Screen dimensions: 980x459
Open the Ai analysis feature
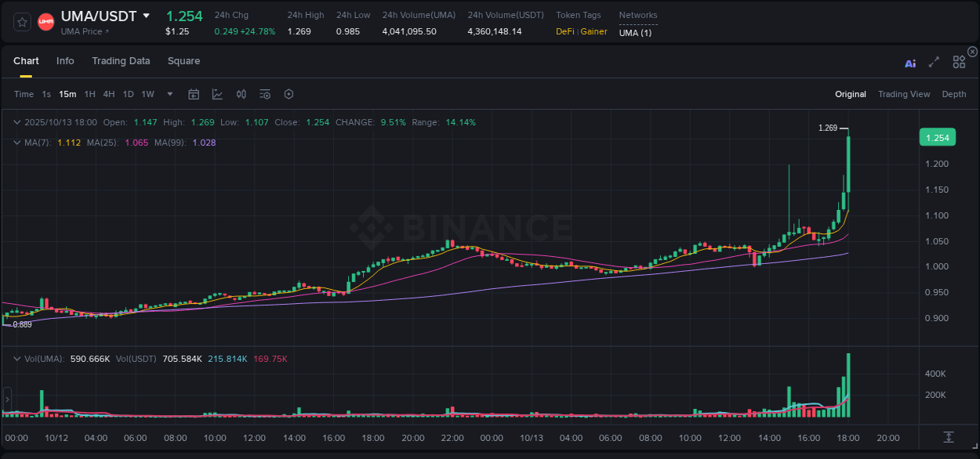coord(910,61)
